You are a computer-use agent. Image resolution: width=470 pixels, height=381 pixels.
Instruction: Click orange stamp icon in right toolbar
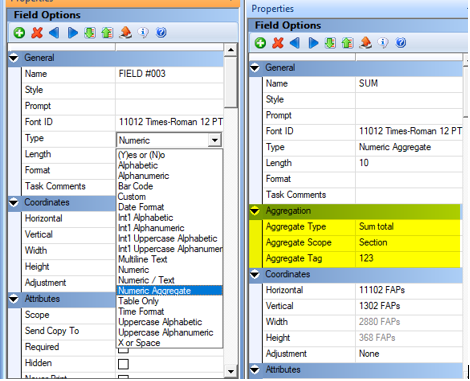coord(366,43)
